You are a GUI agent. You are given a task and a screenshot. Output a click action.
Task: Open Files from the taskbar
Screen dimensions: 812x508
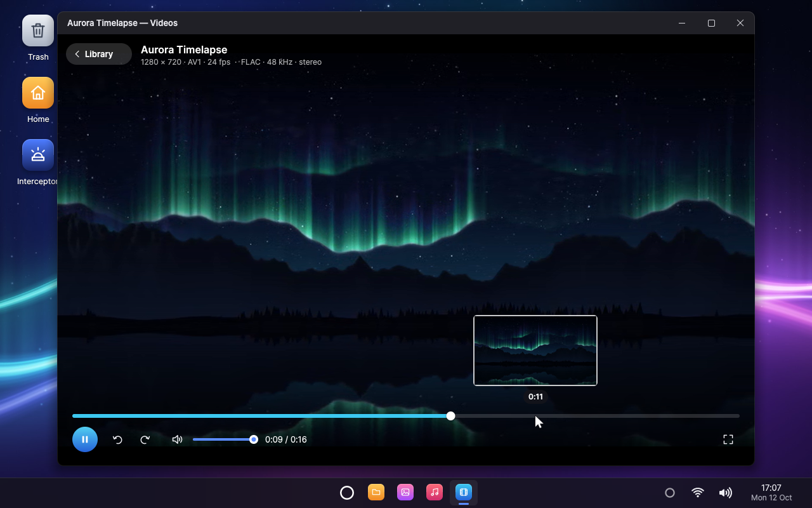click(x=376, y=493)
